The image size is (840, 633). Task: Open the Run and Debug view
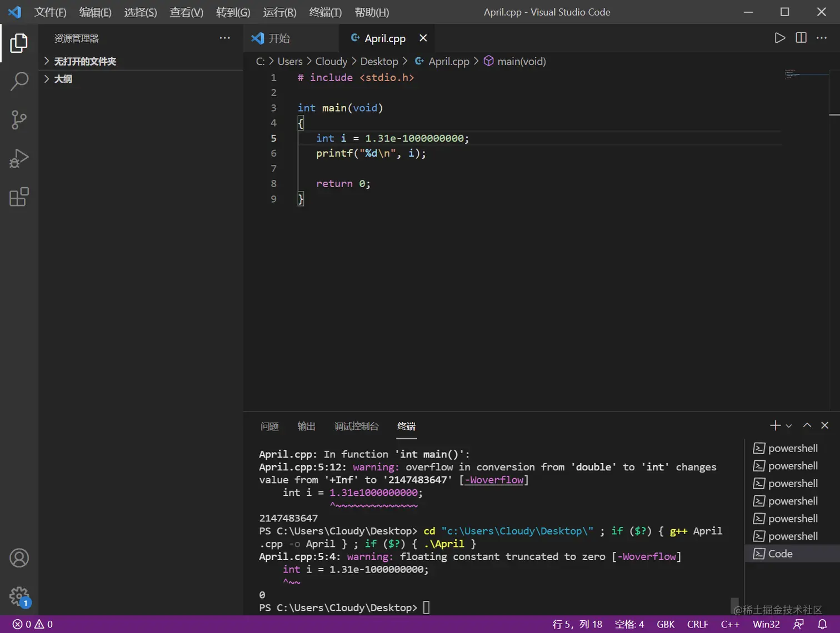19,158
